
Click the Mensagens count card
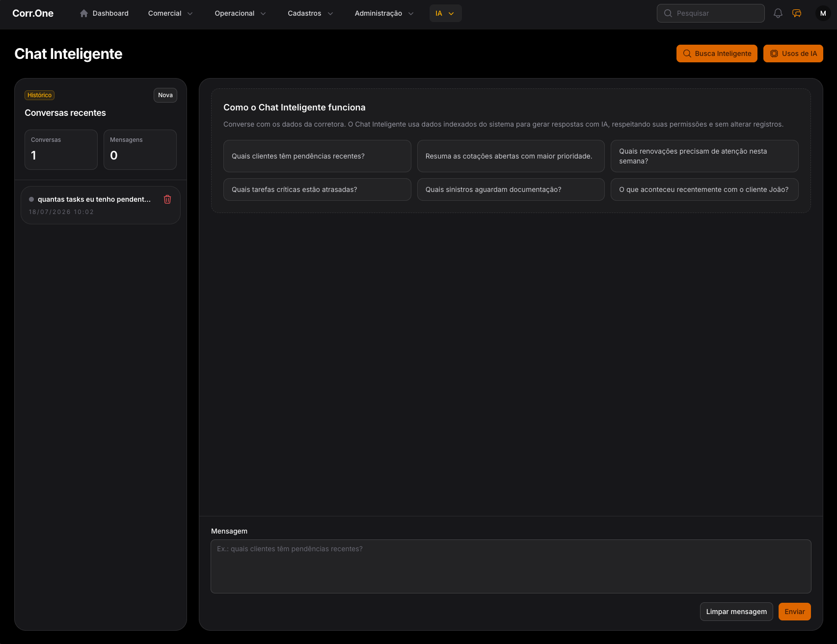pos(140,150)
